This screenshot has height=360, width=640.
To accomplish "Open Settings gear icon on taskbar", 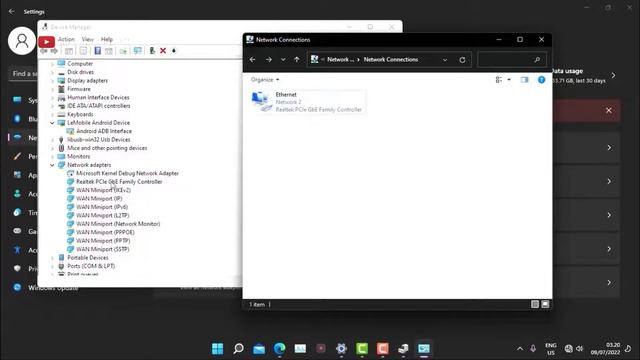I will [x=341, y=349].
